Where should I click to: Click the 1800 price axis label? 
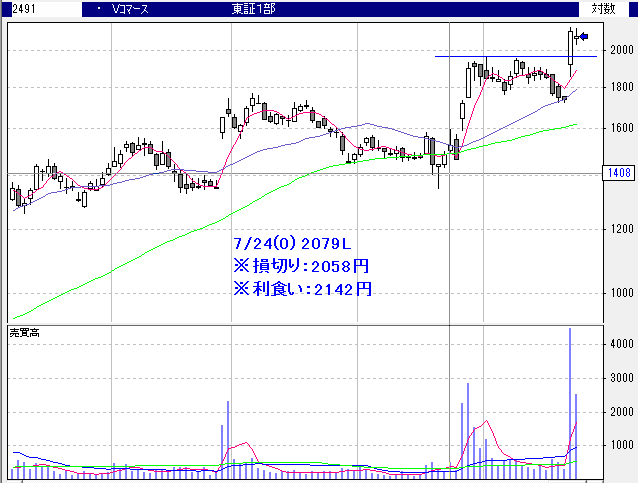point(621,87)
